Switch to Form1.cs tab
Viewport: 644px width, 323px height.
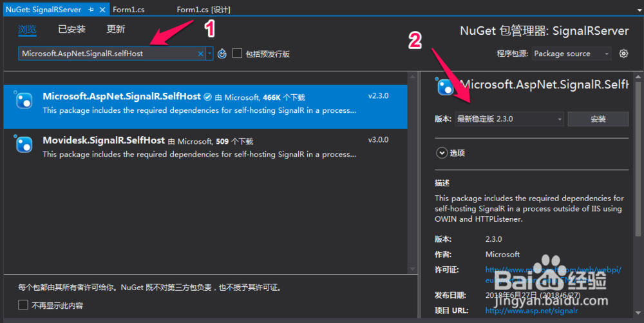pos(129,10)
